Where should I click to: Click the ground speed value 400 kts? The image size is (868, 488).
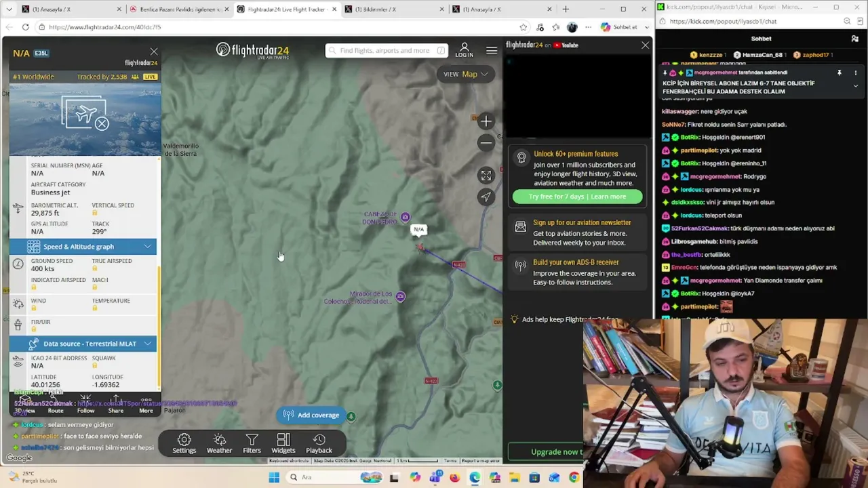[43, 269]
